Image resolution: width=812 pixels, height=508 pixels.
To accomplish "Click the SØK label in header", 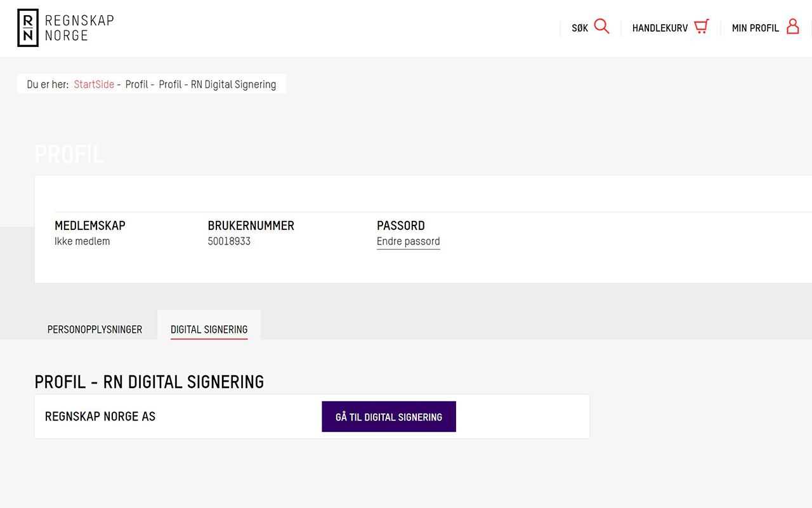I will point(580,28).
